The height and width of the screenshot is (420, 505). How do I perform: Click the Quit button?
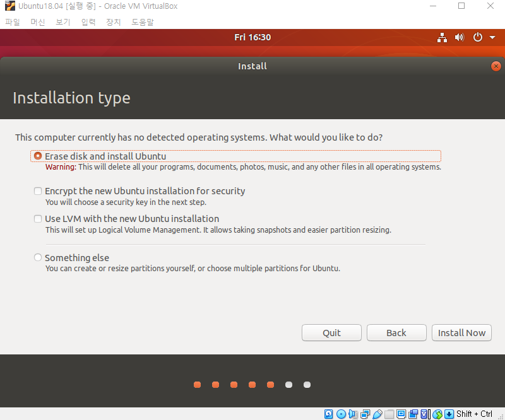[331, 333]
